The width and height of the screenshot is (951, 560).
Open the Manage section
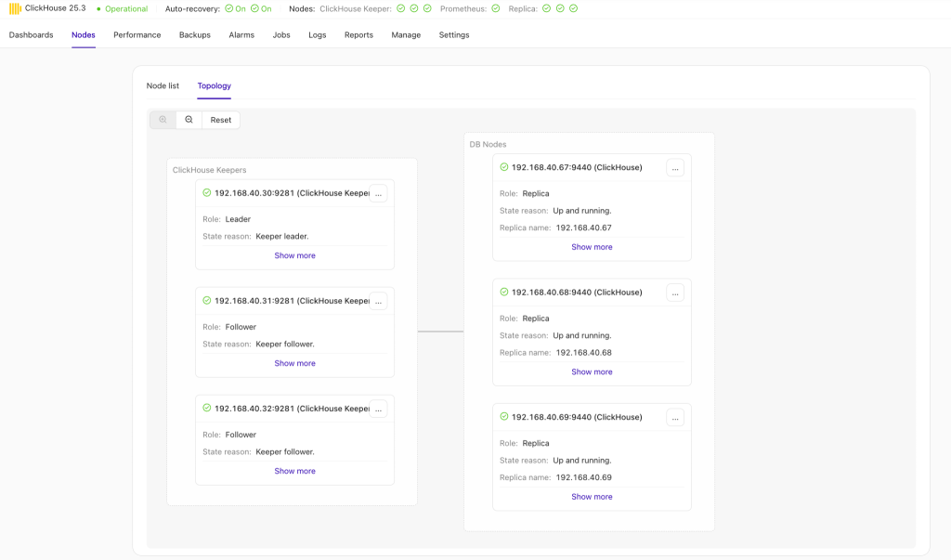[x=406, y=34]
